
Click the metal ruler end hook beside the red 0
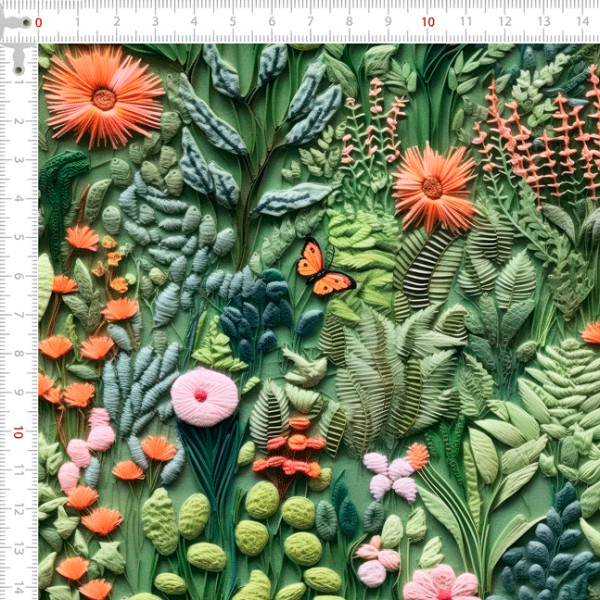coord(16,22)
